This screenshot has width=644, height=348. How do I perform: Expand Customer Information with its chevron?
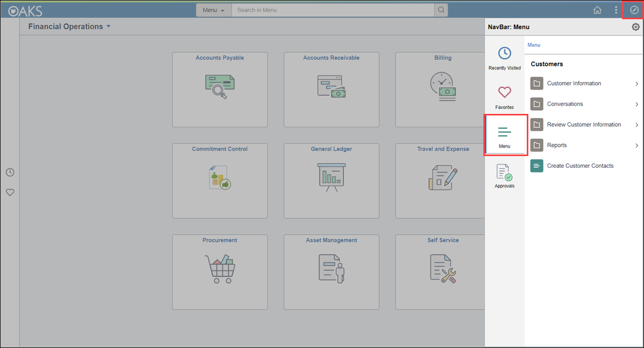point(637,84)
